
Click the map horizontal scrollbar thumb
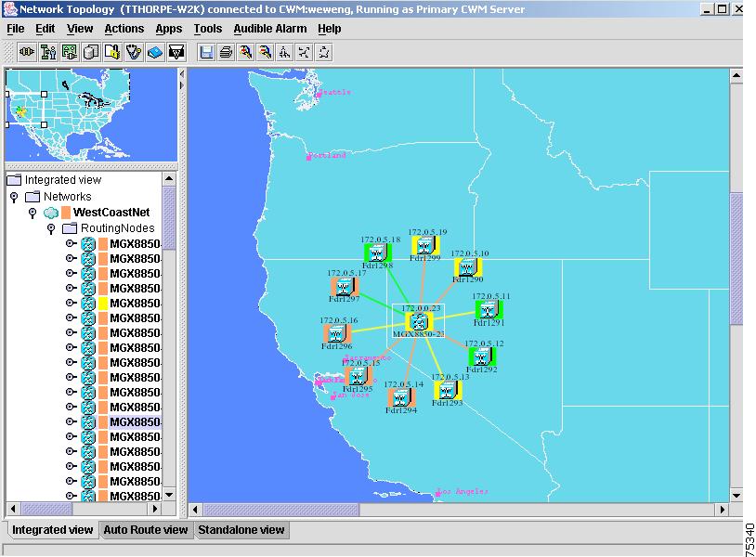pyautogui.click(x=281, y=510)
